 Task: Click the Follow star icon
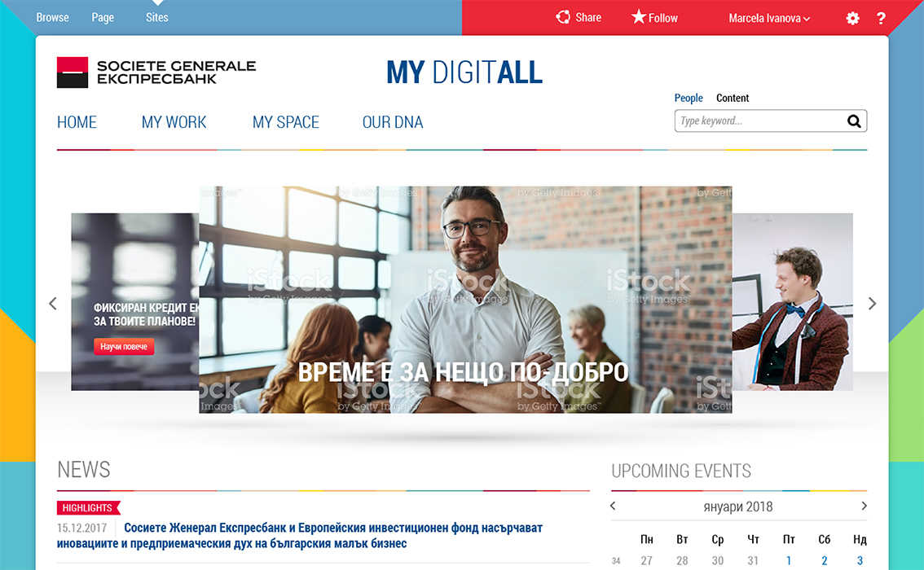(x=639, y=16)
